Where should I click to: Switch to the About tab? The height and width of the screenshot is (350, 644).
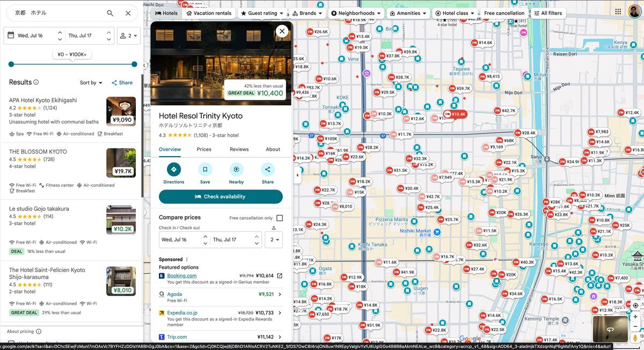[x=273, y=149]
